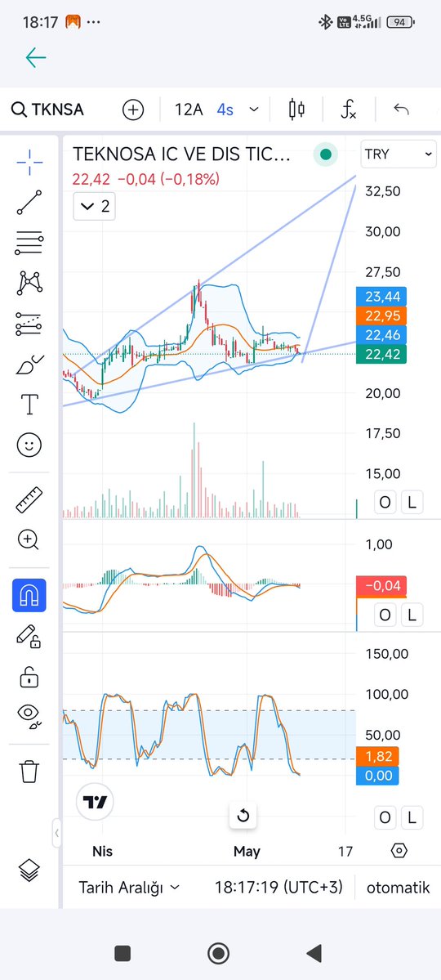Open timezone clock 18:17:19 (UTC+3)
The height and width of the screenshot is (980, 441).
point(278,888)
